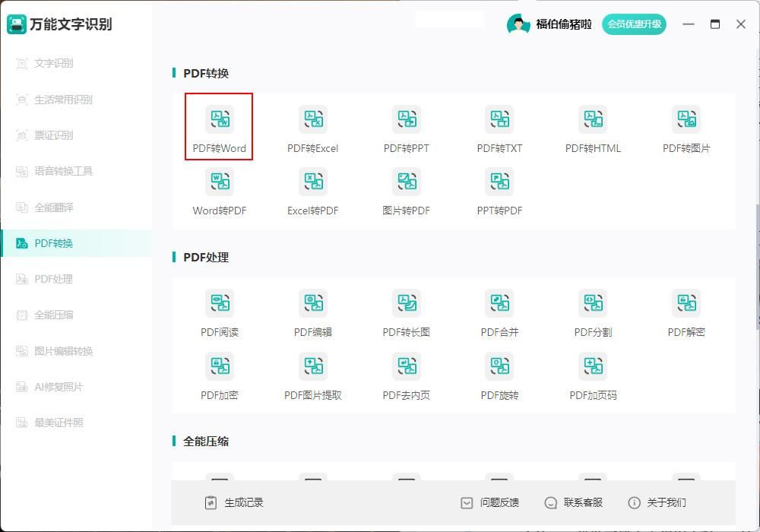Launch the 图片转PDF tool
Image resolution: width=760 pixels, height=532 pixels.
[x=406, y=188]
